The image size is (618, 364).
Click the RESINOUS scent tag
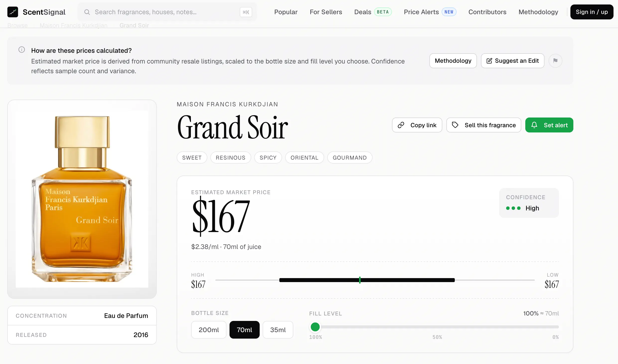(231, 158)
